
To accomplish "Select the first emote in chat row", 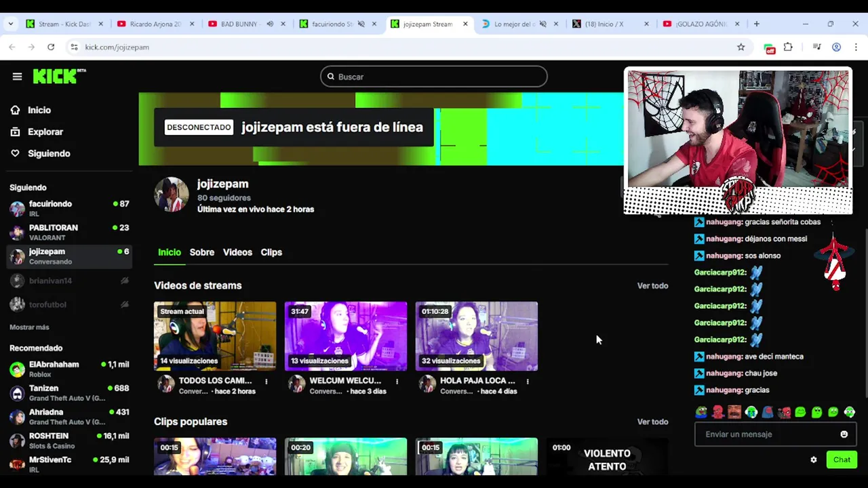I will tap(701, 412).
